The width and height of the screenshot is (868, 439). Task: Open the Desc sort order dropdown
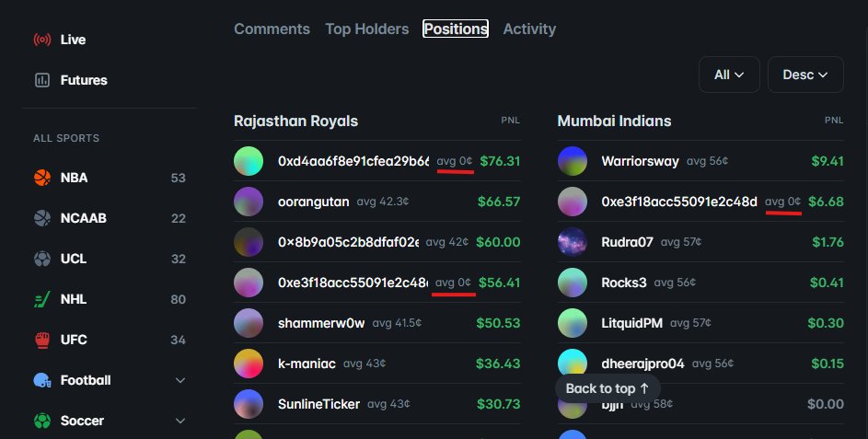point(805,75)
